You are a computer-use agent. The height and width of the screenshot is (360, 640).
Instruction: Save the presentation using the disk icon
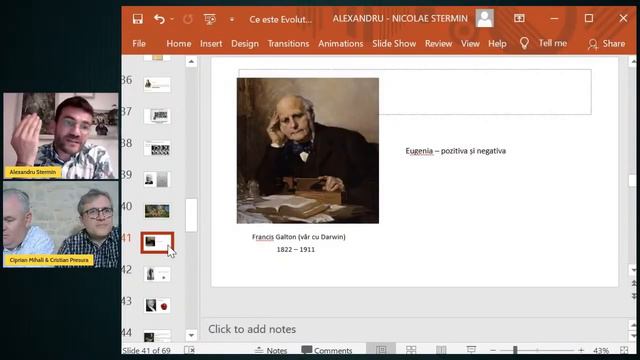pyautogui.click(x=138, y=19)
